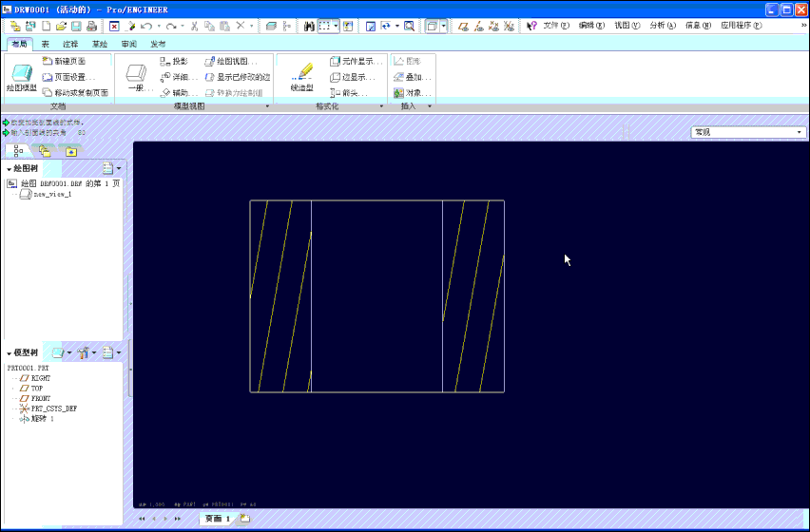Click the datum plane display toggle icon
Viewport: 810px width, 532px height.
click(x=463, y=26)
